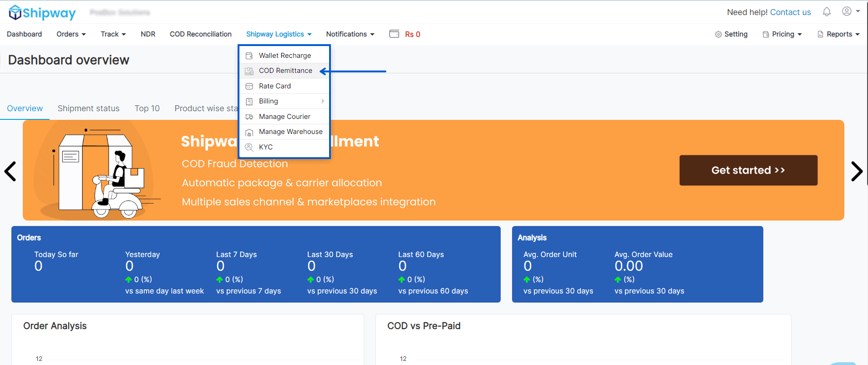
Task: Click the wallet card icon beside Rs 0
Action: (x=394, y=34)
